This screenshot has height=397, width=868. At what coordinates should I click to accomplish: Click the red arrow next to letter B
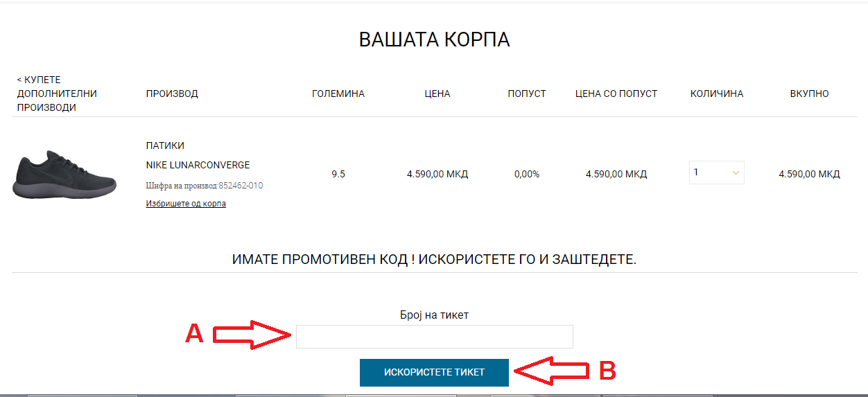(552, 371)
